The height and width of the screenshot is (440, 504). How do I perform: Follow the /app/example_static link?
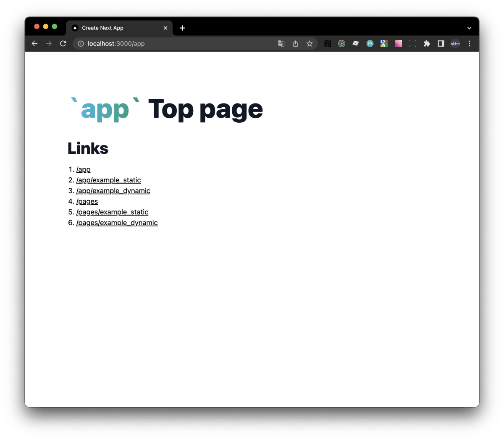click(x=108, y=180)
